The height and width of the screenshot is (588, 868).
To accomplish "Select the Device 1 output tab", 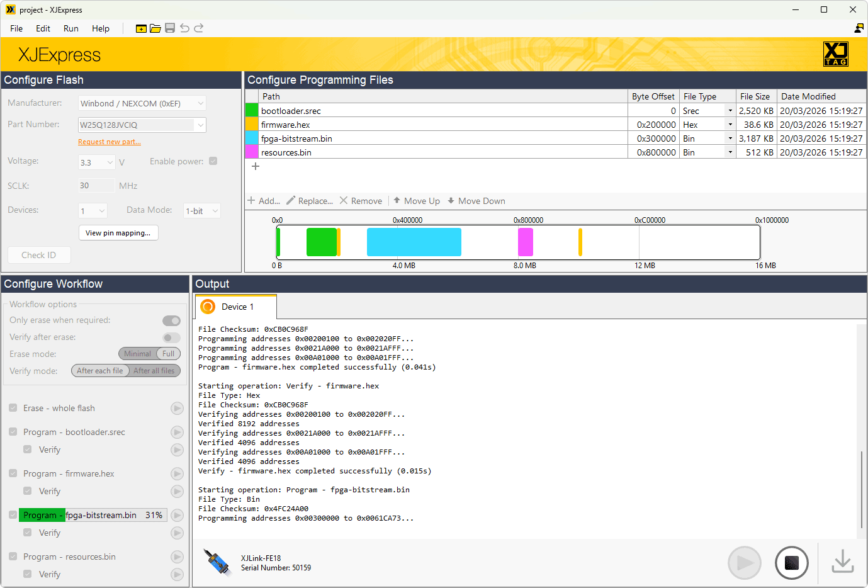I will tap(236, 307).
